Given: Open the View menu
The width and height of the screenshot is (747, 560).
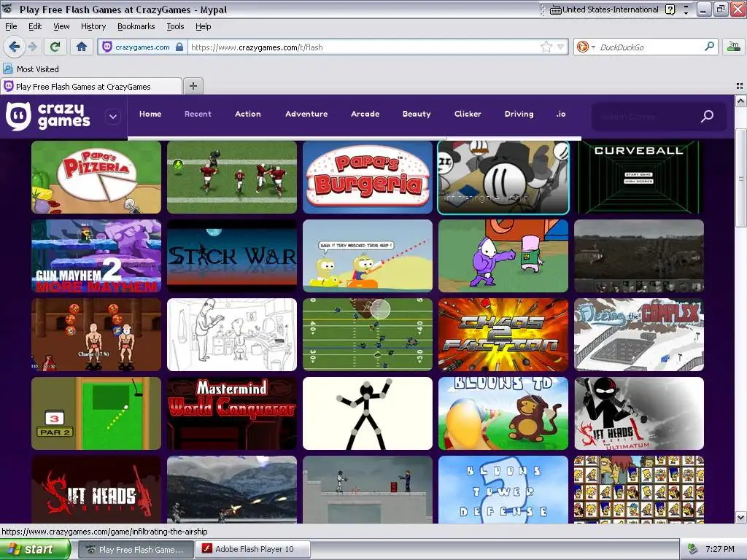Looking at the screenshot, I should (61, 26).
